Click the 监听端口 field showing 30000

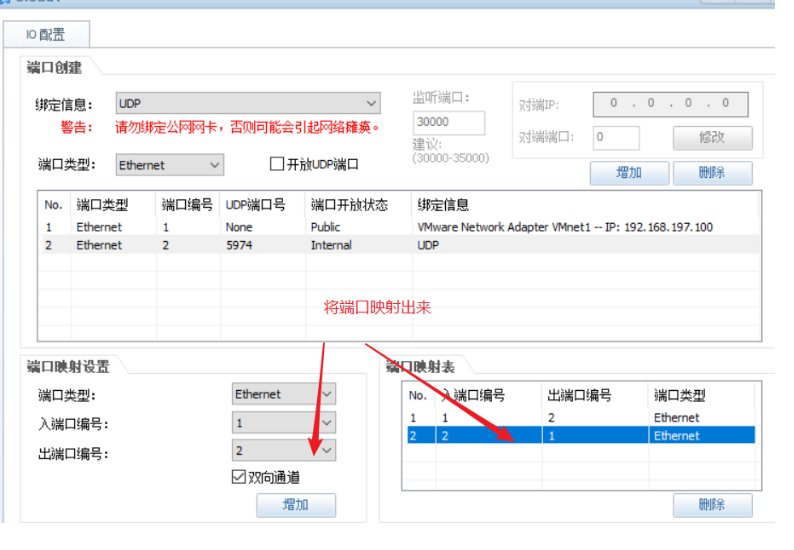(449, 123)
